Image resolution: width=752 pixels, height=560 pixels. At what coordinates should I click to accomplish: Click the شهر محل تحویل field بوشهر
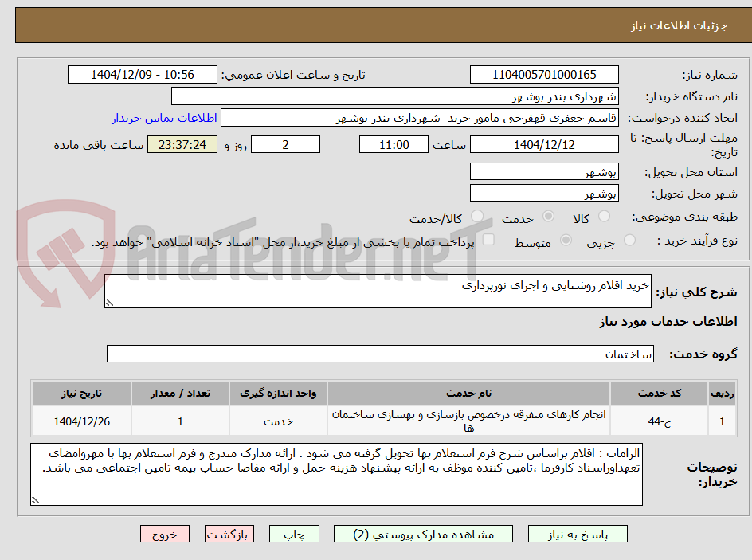pyautogui.click(x=544, y=194)
